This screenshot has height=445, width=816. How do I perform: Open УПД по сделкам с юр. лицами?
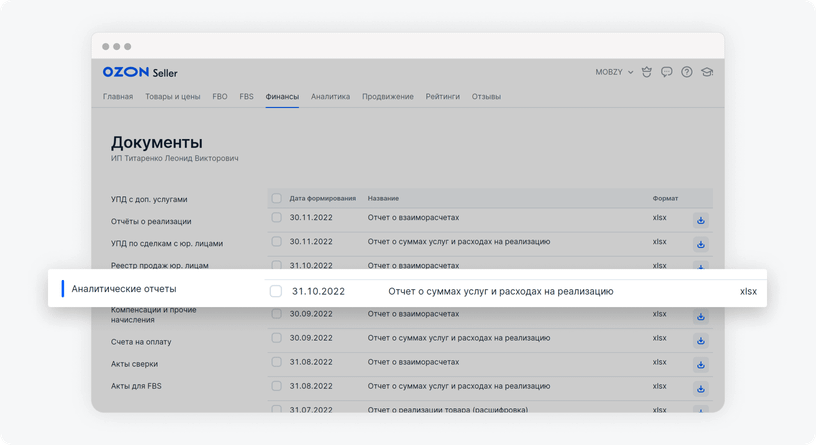coord(167,243)
